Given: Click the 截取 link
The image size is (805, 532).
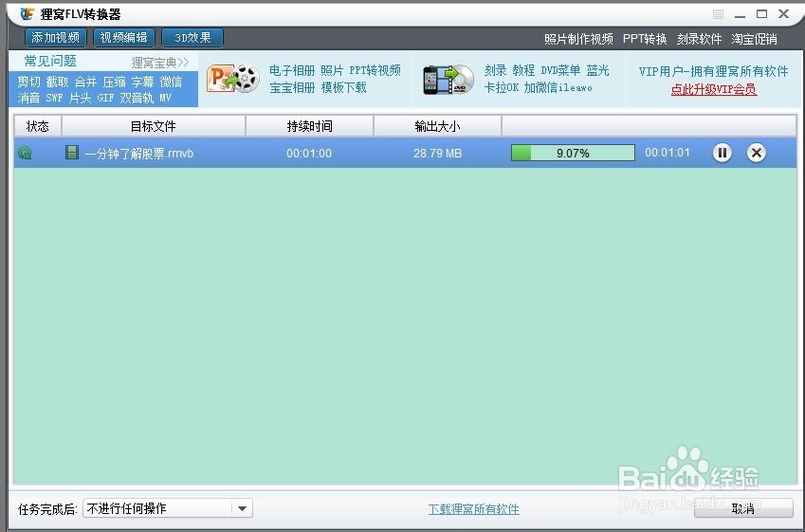Looking at the screenshot, I should tap(57, 82).
